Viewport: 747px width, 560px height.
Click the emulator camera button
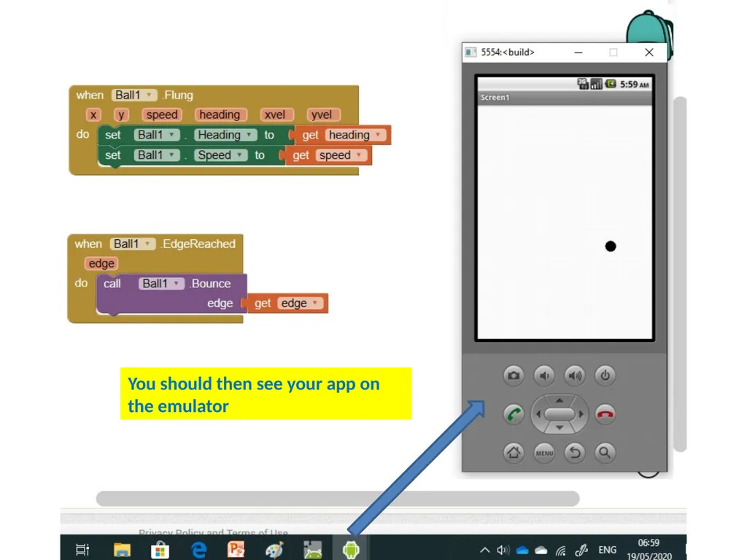[x=514, y=376]
